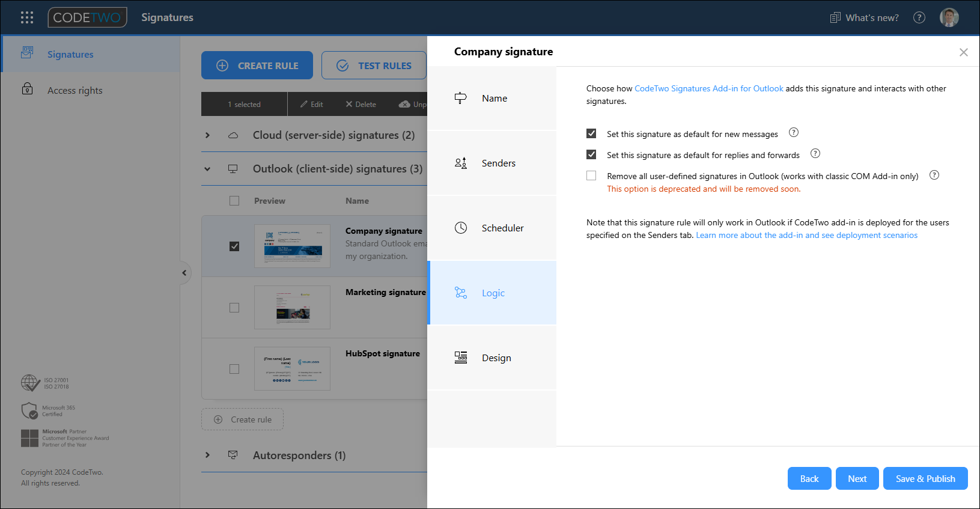Click the dashed Create rule button

click(242, 419)
